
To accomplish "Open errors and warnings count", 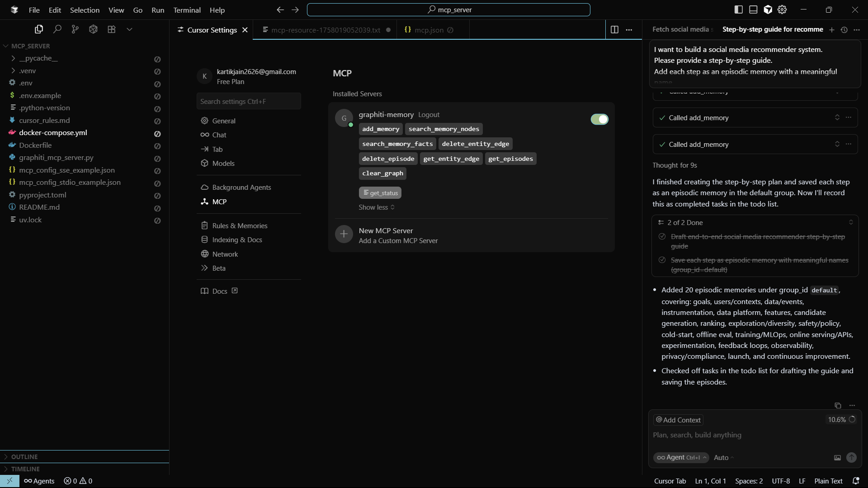I will coord(78,481).
